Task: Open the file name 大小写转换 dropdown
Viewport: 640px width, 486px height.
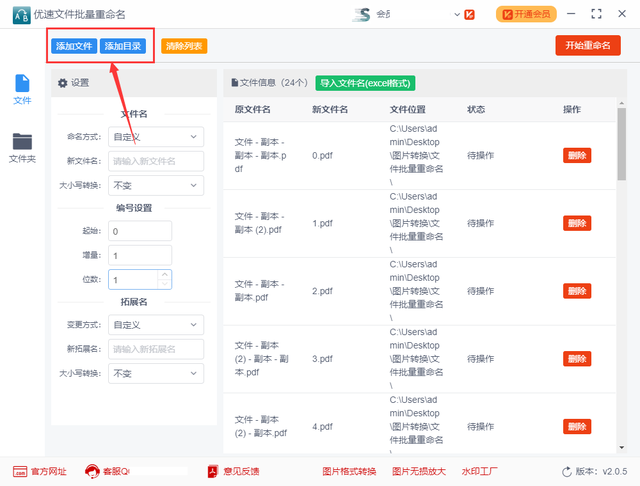Action: [155, 186]
